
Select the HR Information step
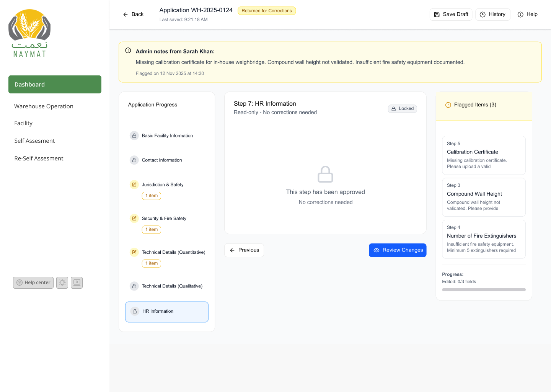pyautogui.click(x=167, y=312)
